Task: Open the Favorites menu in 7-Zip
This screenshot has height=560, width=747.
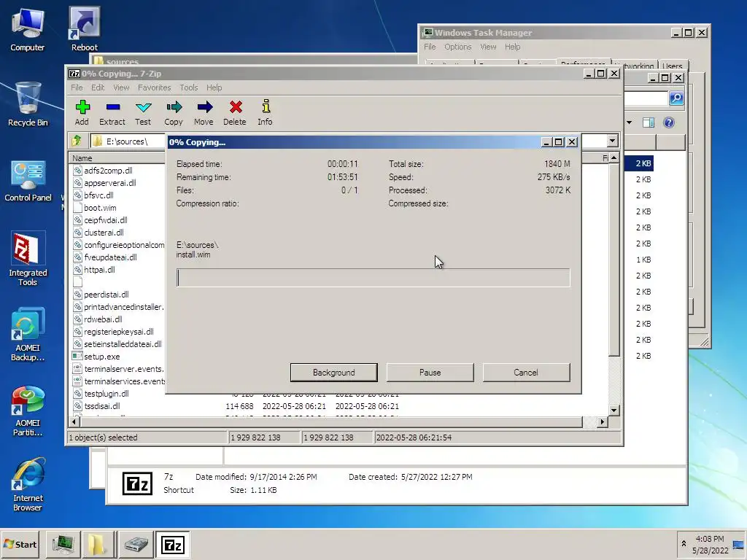Action: point(155,87)
